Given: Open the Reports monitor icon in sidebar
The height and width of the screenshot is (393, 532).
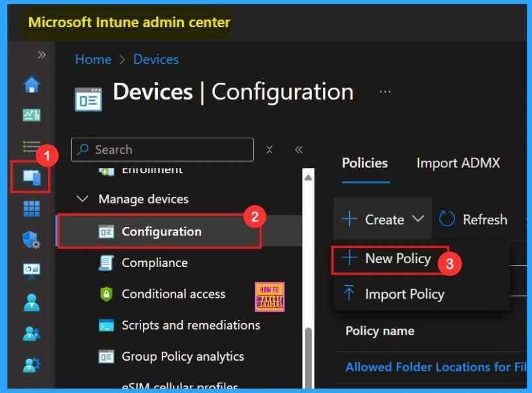Looking at the screenshot, I should (x=32, y=271).
